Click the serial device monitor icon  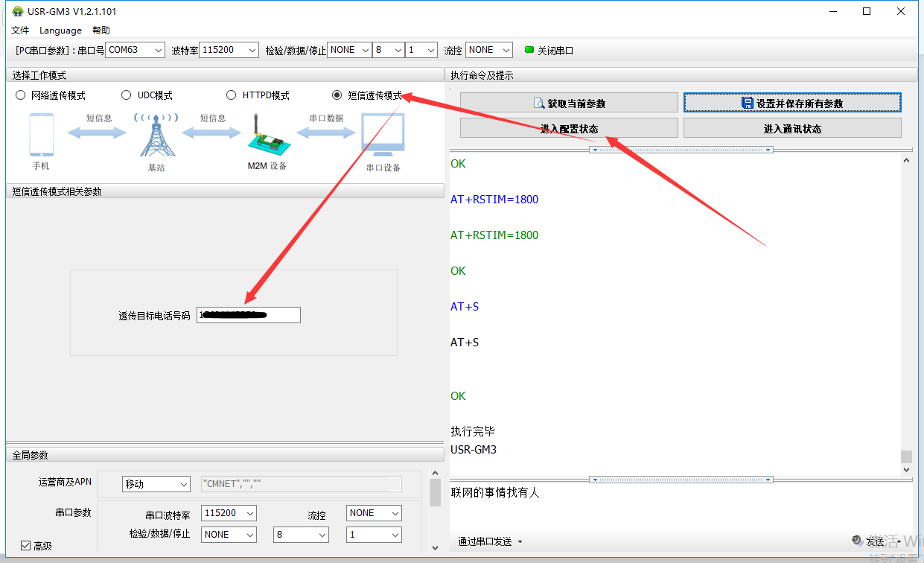pyautogui.click(x=382, y=135)
